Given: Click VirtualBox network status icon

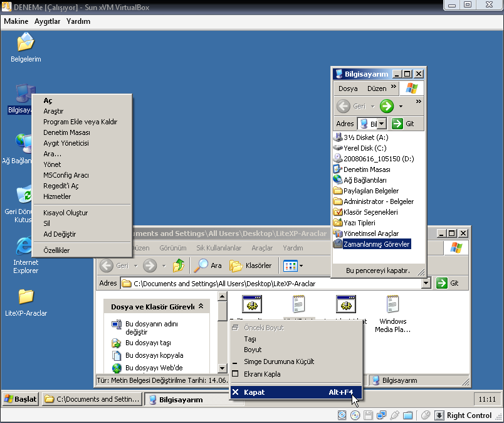Looking at the screenshot, I should (x=381, y=415).
